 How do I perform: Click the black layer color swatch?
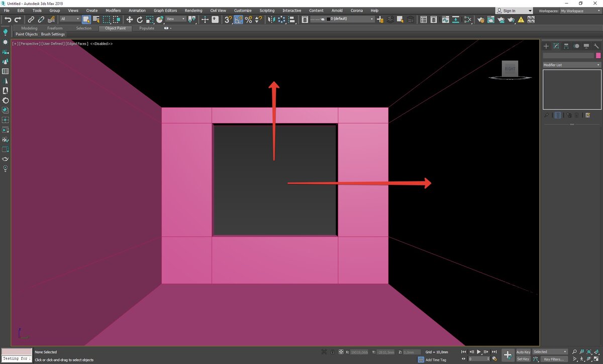point(329,19)
